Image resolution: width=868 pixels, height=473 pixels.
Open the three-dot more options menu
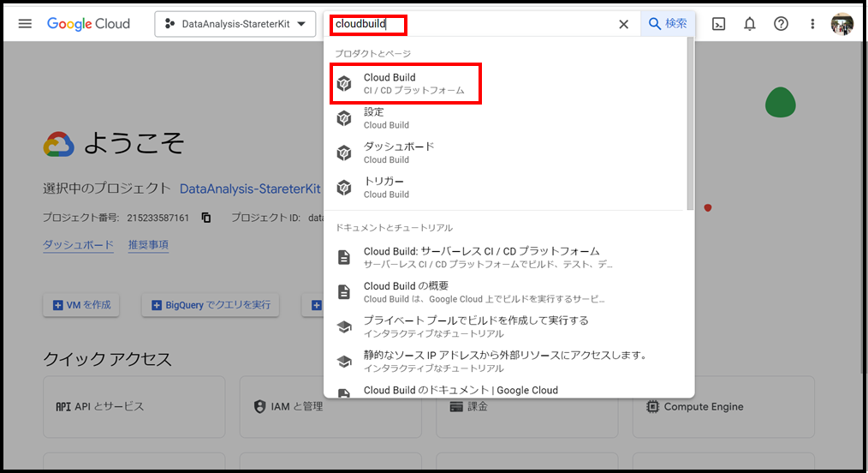click(x=812, y=24)
